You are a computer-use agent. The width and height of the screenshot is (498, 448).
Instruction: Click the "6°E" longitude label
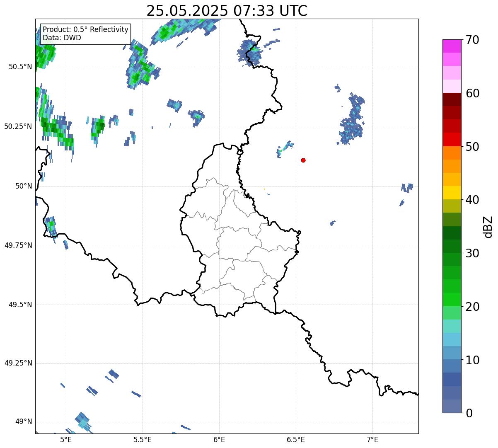[219, 439]
